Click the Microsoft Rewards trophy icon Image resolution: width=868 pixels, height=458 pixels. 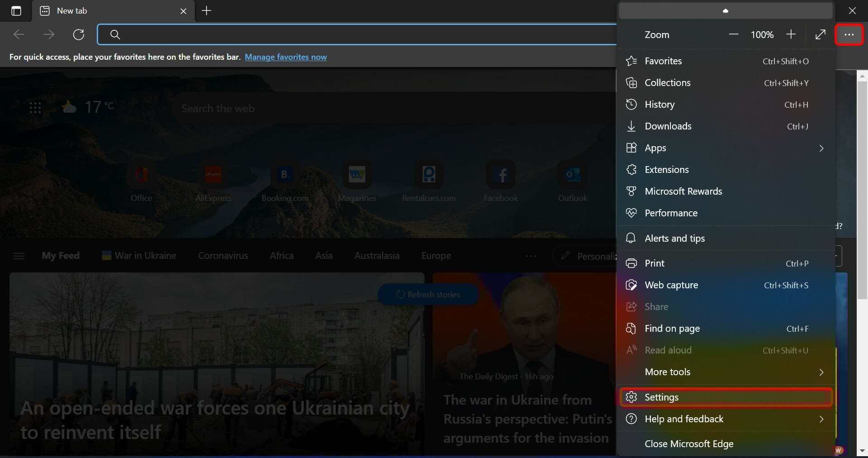tap(631, 191)
